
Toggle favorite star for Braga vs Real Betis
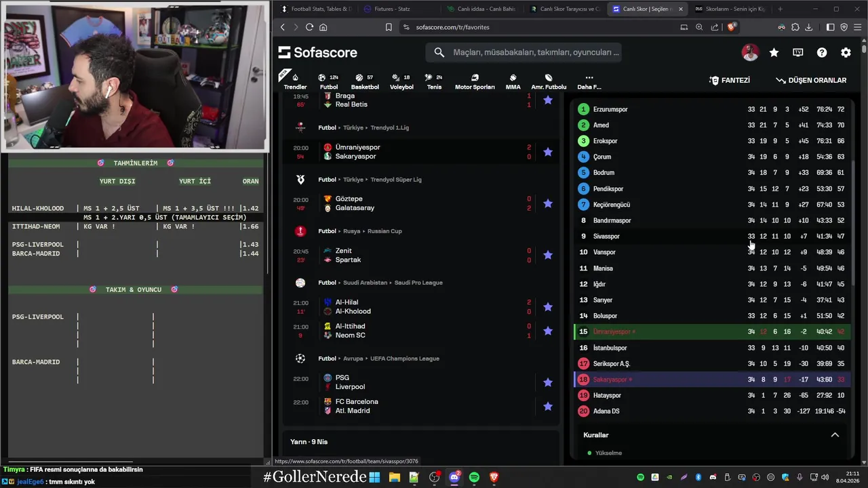point(548,100)
